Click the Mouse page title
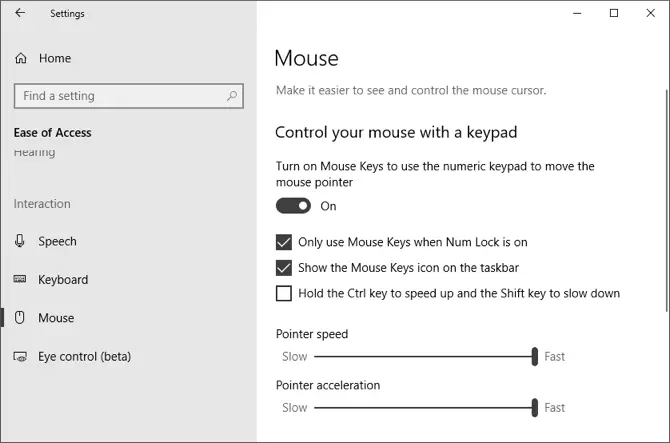This screenshot has height=443, width=670. 306,58
